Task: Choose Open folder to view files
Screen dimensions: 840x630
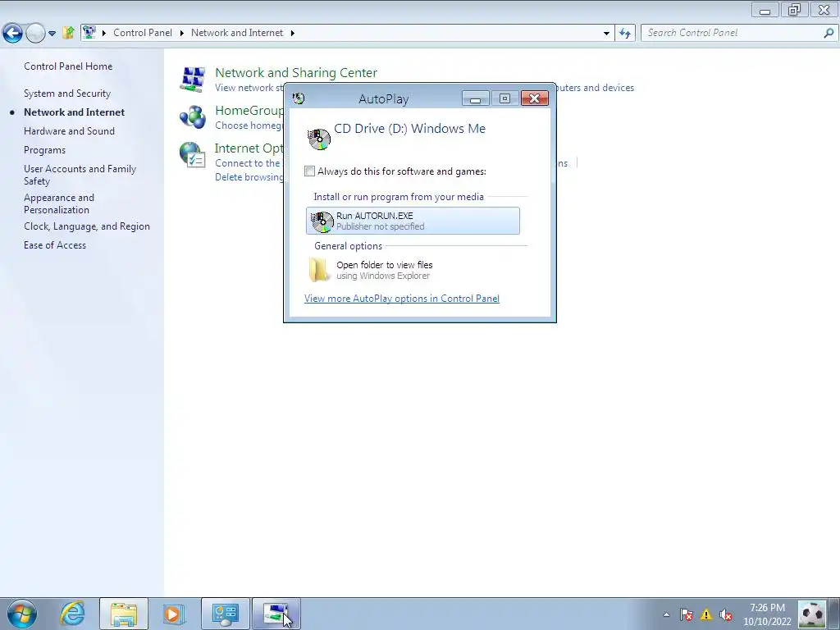Action: pos(413,270)
